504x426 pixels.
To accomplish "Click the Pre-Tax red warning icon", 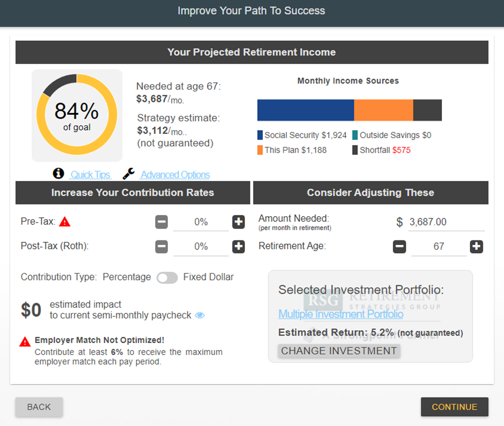I will coord(65,222).
